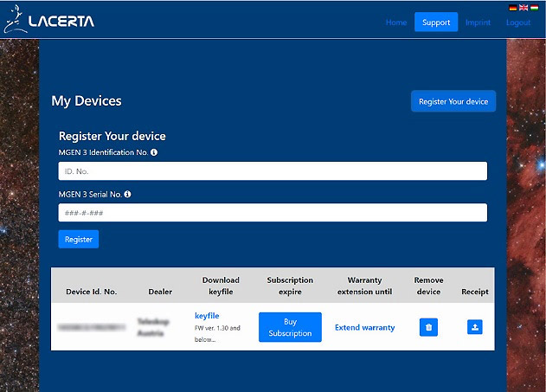
Task: Switch language using the Hungarian flag
Action: point(535,8)
